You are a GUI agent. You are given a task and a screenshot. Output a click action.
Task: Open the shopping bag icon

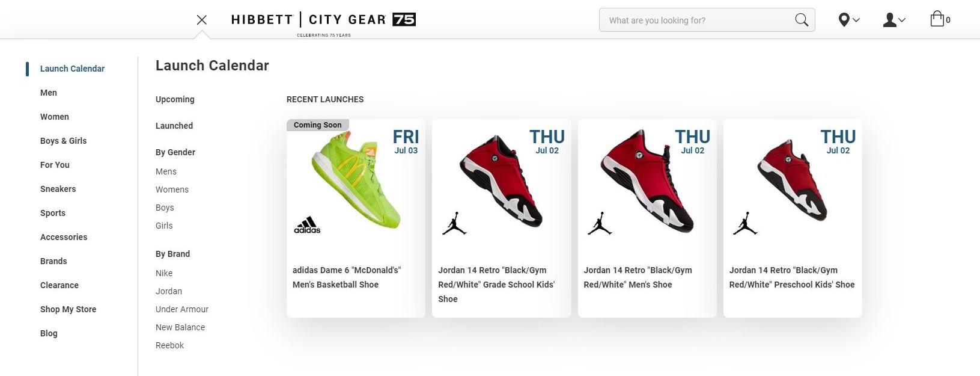pos(937,19)
